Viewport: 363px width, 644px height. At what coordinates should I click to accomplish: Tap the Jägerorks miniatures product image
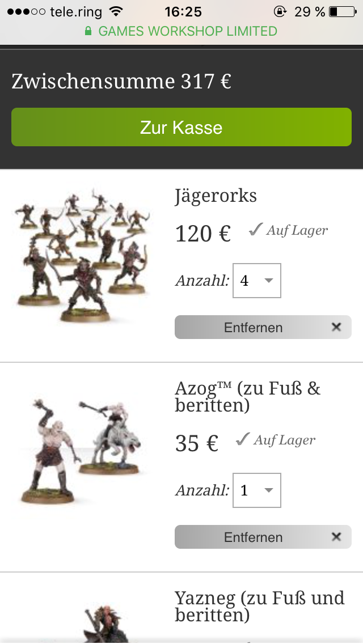tap(82, 255)
